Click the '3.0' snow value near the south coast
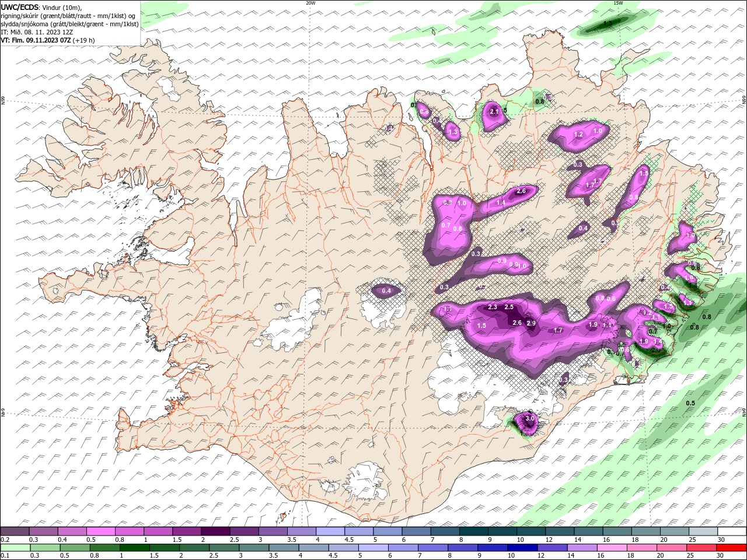This screenshot has width=747, height=560. (530, 418)
